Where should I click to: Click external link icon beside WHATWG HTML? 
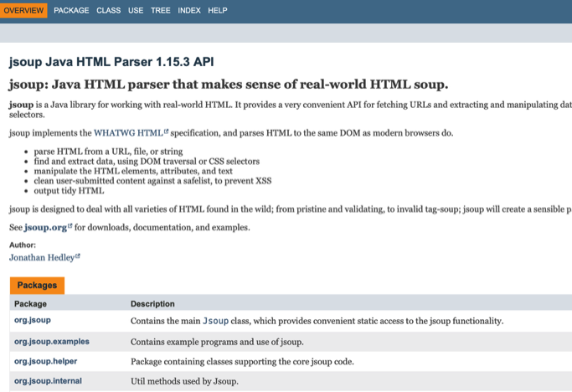click(x=166, y=132)
